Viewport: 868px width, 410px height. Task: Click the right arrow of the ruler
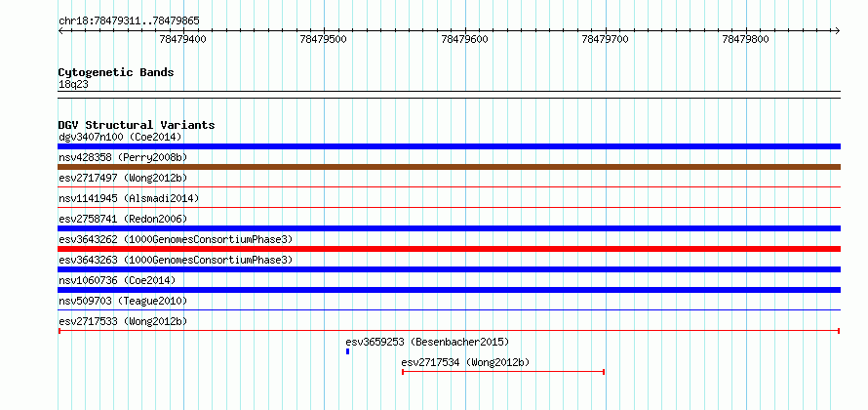[838, 31]
